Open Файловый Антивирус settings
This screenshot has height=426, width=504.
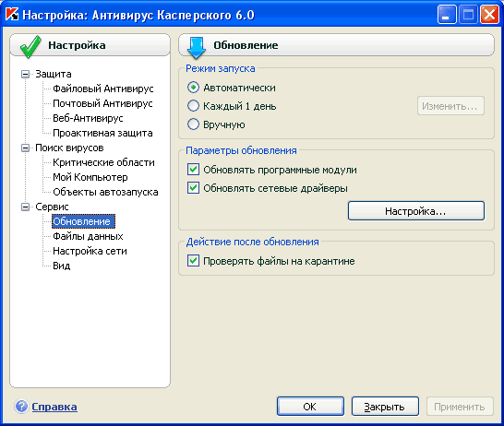click(102, 89)
